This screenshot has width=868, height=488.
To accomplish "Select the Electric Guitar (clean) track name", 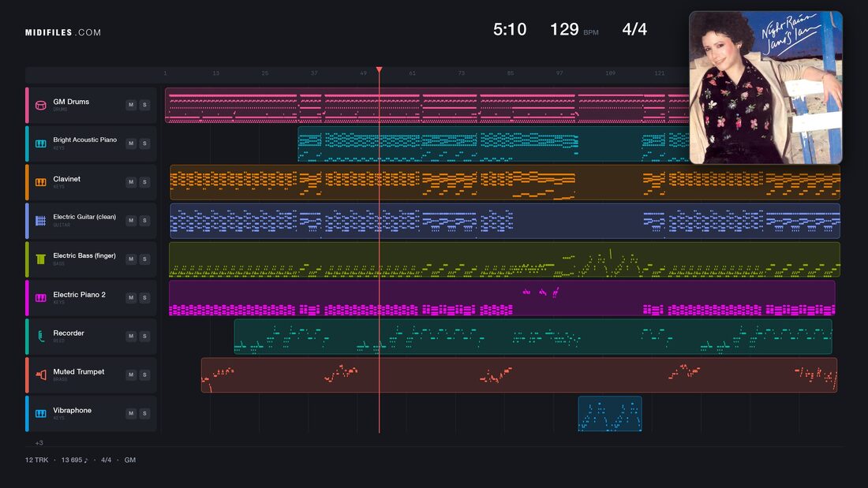I will (x=84, y=217).
